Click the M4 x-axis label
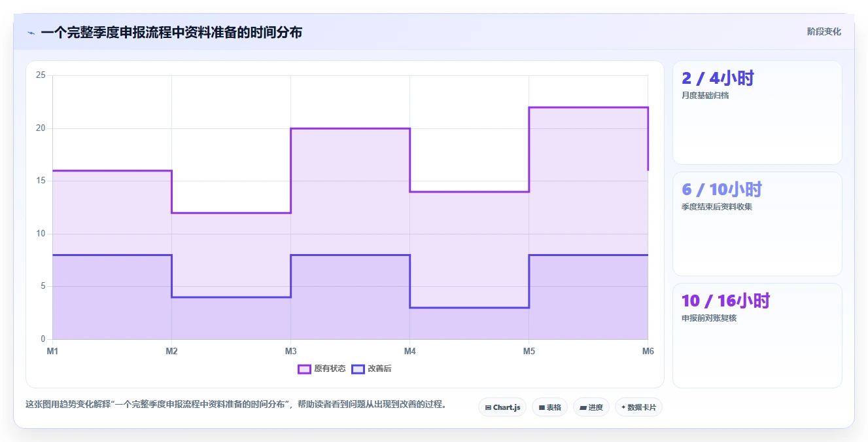 (x=409, y=352)
